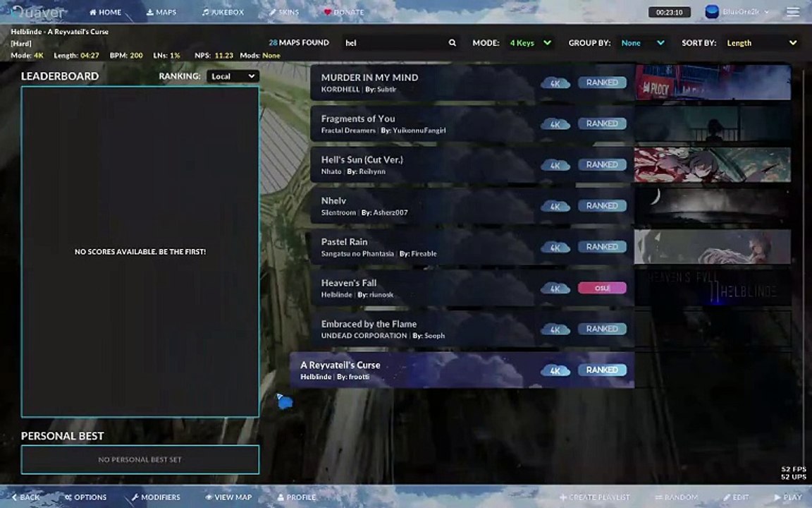Click the 4K badge on A Reyvateil's Curse

click(x=555, y=370)
